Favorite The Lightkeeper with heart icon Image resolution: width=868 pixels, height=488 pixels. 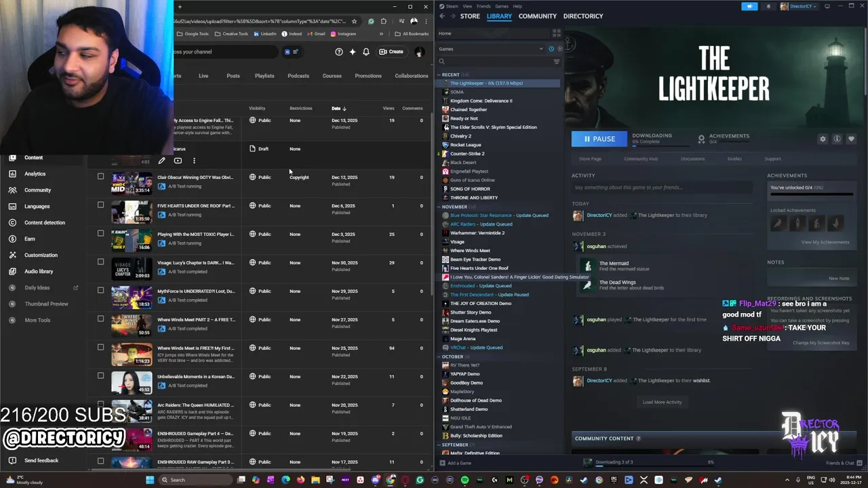851,139
